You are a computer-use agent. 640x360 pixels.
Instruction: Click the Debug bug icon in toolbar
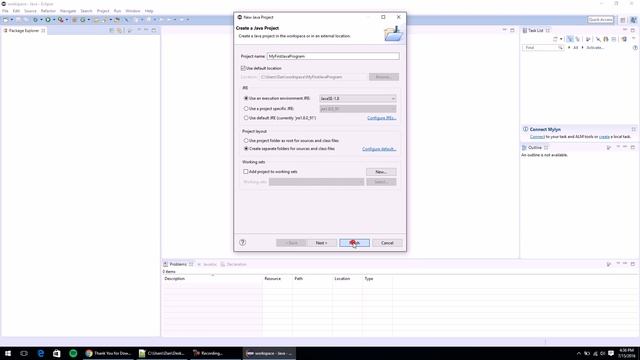(x=36, y=20)
